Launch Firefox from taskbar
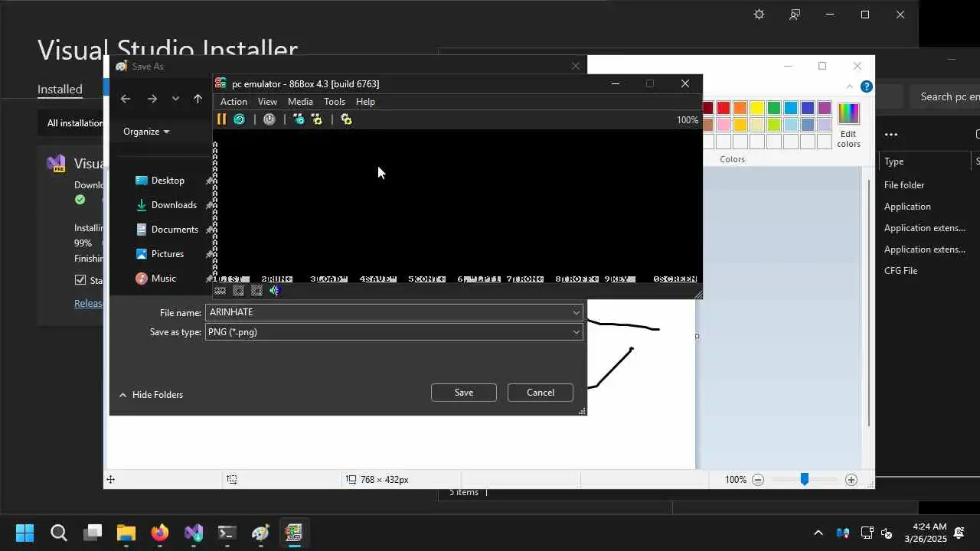This screenshot has width=980, height=551. (160, 533)
